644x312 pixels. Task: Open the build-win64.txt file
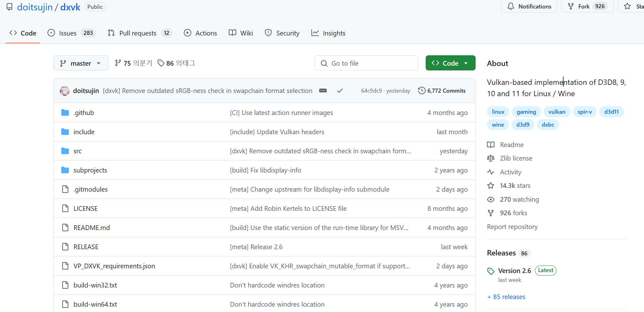[x=95, y=304]
